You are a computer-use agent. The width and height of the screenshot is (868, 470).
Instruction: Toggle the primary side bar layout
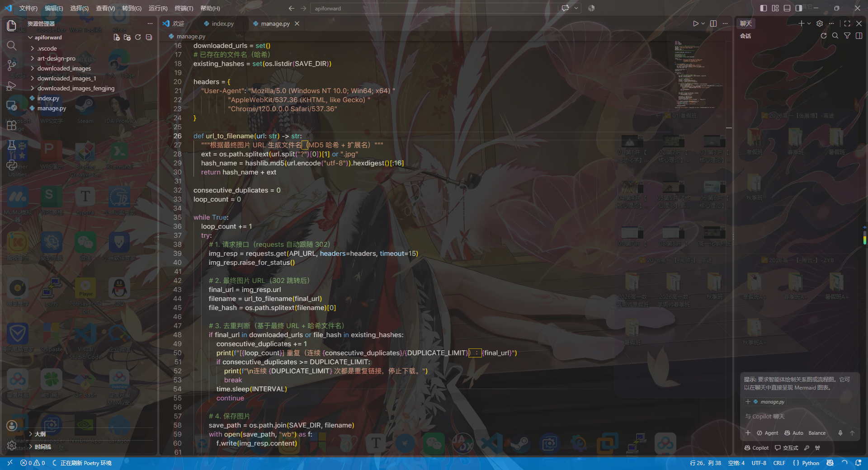tap(764, 8)
